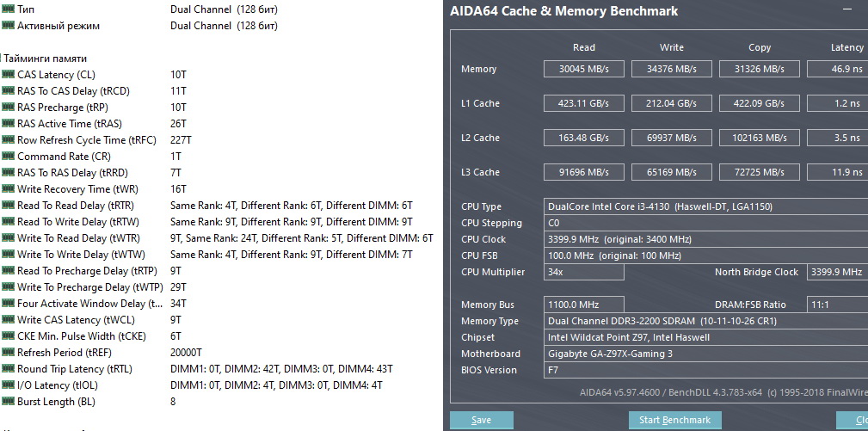This screenshot has height=431, width=868.
Task: Click the Burst Length (BL) chip icon
Action: 9,402
